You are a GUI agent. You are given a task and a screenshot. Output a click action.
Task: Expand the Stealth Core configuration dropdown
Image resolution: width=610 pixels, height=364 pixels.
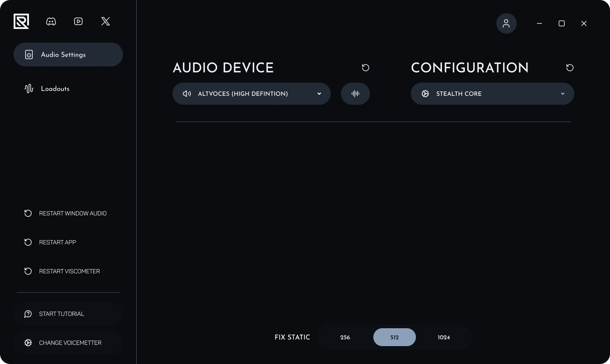tap(493, 94)
